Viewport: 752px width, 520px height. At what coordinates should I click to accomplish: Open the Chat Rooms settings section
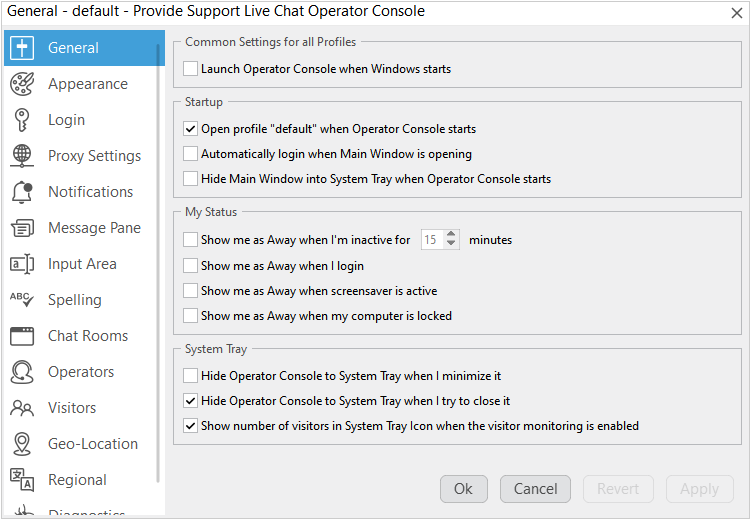pos(87,336)
